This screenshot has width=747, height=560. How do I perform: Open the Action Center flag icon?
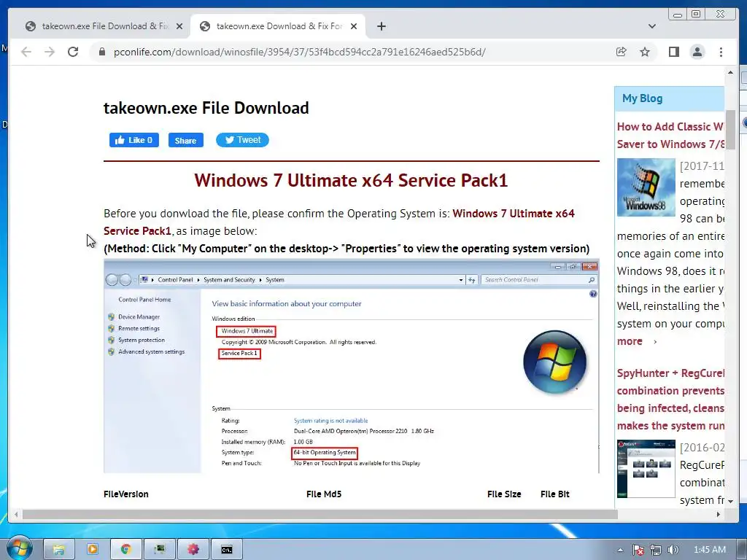coord(638,550)
